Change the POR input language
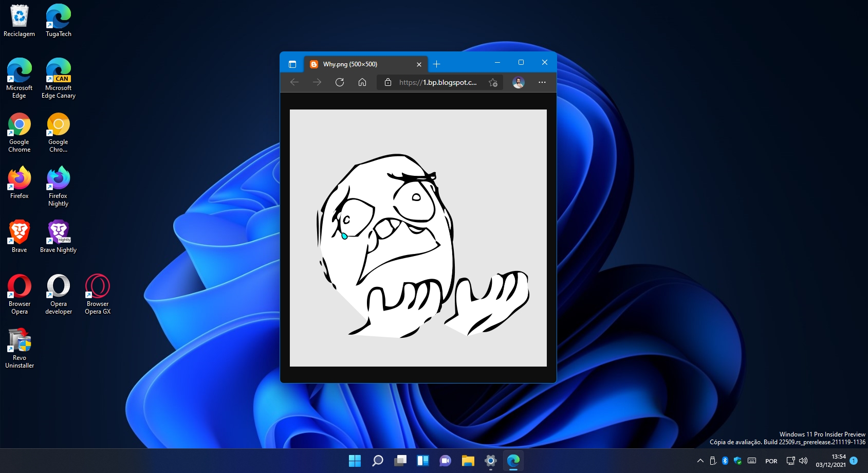The height and width of the screenshot is (473, 868). point(771,461)
